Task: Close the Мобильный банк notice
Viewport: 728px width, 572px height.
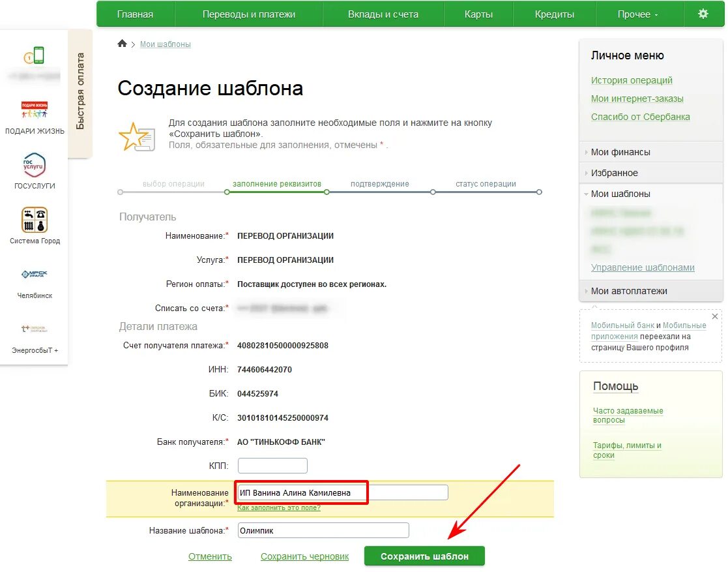Action: (x=714, y=316)
